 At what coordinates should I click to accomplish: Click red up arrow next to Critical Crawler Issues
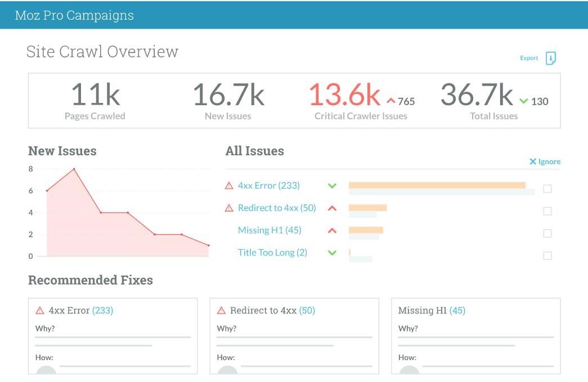(x=391, y=101)
